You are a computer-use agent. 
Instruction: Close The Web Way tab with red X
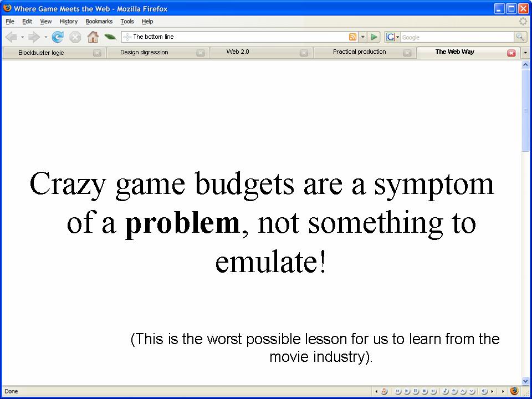[511, 53]
